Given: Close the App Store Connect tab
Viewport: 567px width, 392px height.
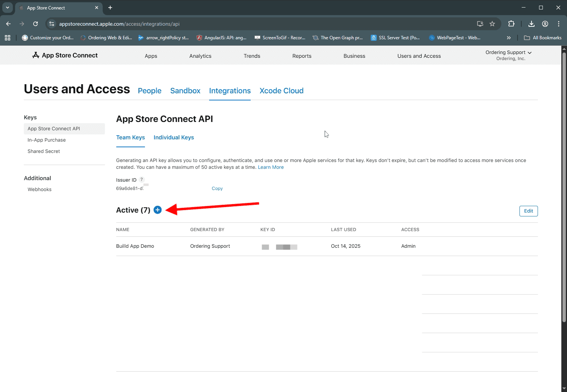Looking at the screenshot, I should [x=97, y=8].
